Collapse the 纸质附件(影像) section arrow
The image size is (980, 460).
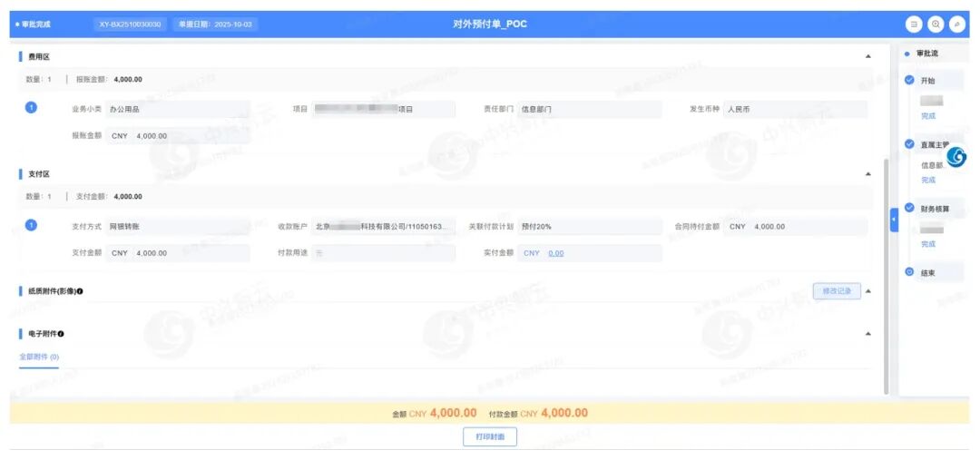(x=867, y=291)
